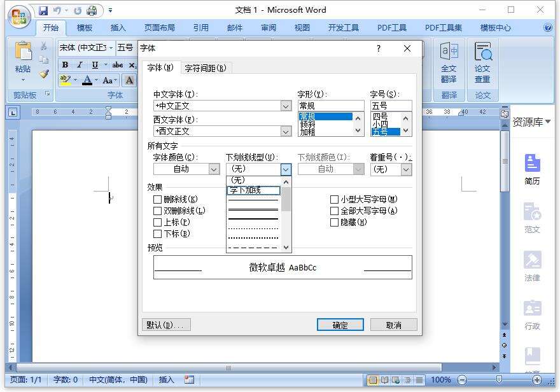Open paper plagiarism check (论文查重)
560x392 pixels.
(482, 62)
